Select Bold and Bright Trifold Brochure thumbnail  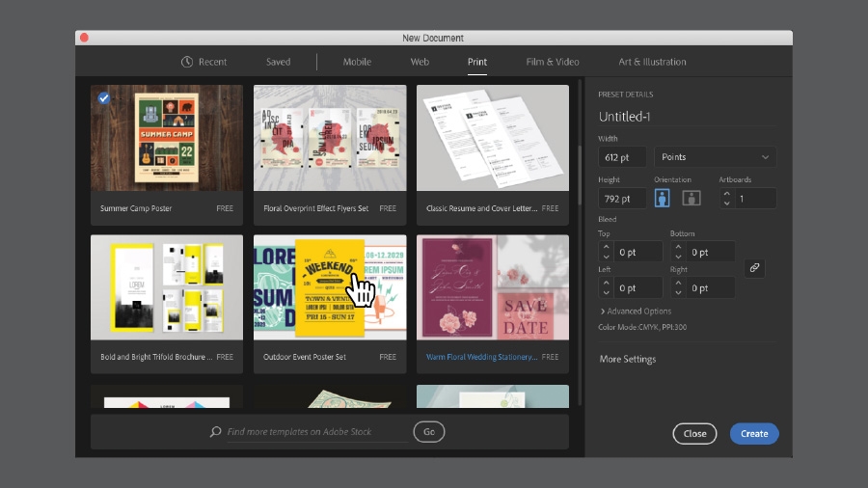[x=167, y=287]
